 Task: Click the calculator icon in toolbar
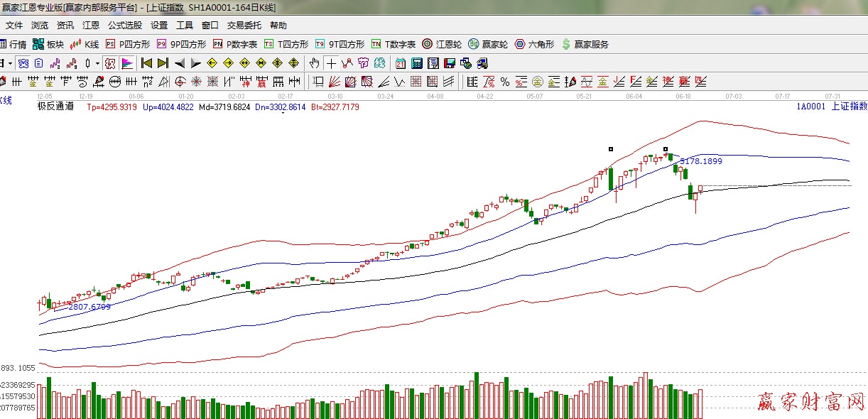coord(417,63)
